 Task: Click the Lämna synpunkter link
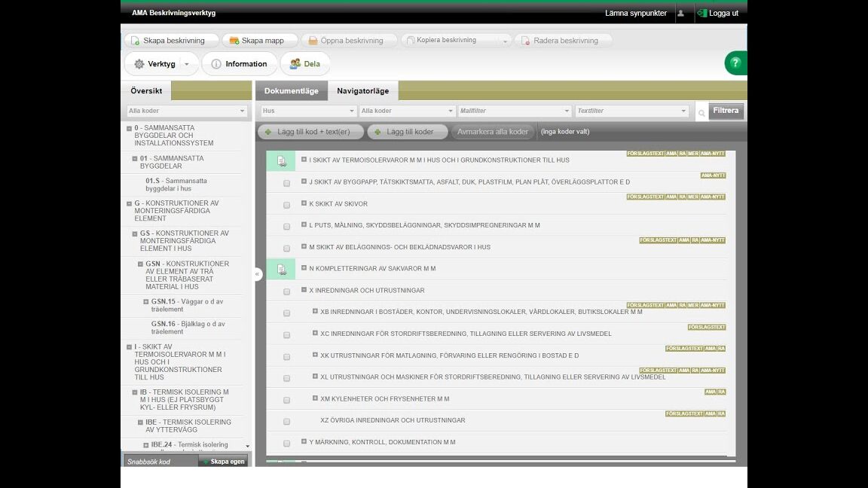point(635,14)
